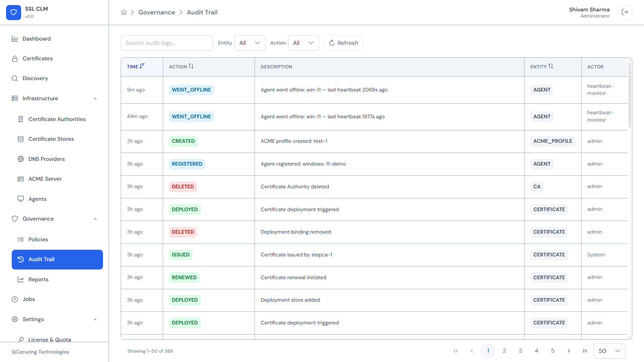Image resolution: width=644 pixels, height=362 pixels.
Task: Click the logout icon next to Administrator
Action: (x=625, y=12)
